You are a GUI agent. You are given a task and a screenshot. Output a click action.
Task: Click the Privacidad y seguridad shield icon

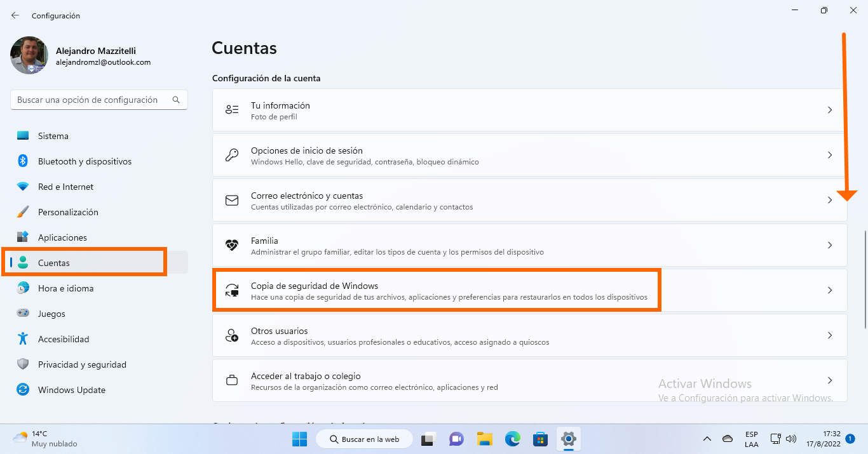point(23,364)
